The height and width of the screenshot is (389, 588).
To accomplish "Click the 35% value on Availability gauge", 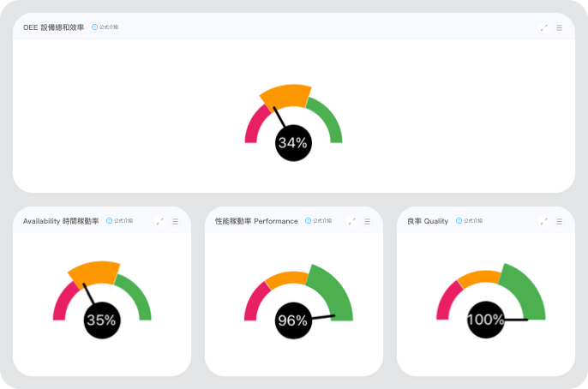I will (x=101, y=320).
